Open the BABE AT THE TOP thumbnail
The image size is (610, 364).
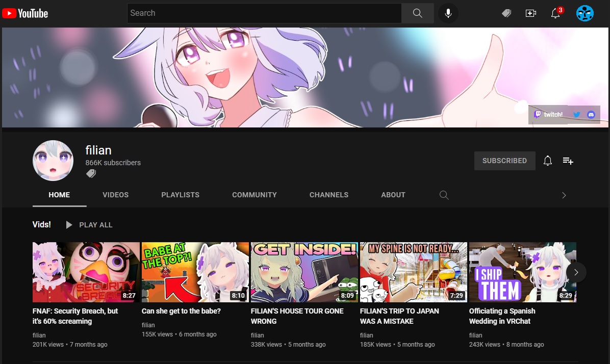pyautogui.click(x=195, y=272)
